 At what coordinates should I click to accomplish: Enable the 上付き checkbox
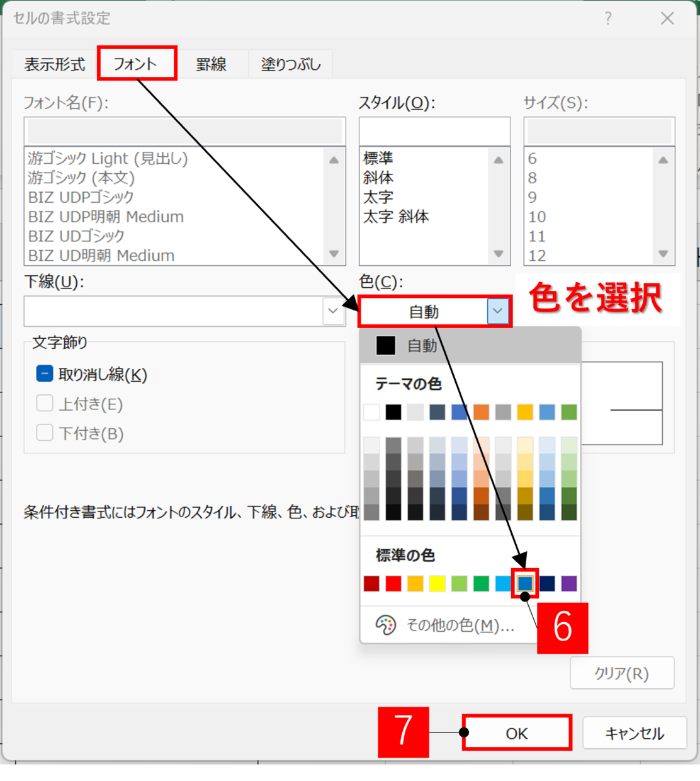pyautogui.click(x=45, y=404)
